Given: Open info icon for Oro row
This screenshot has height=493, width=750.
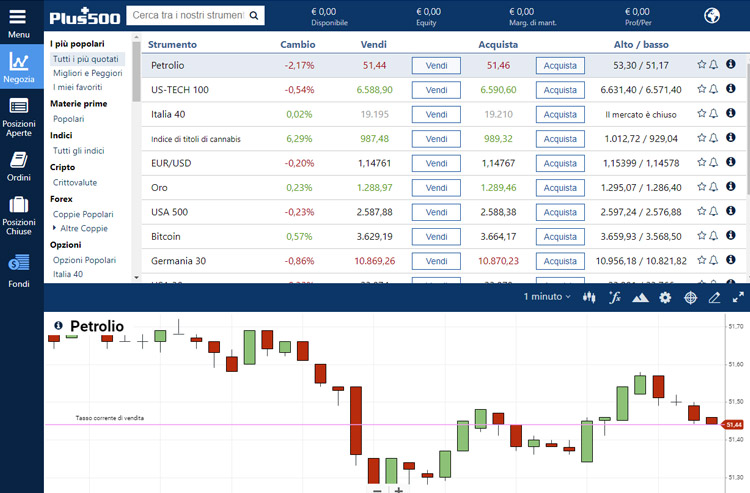Looking at the screenshot, I should 730,186.
